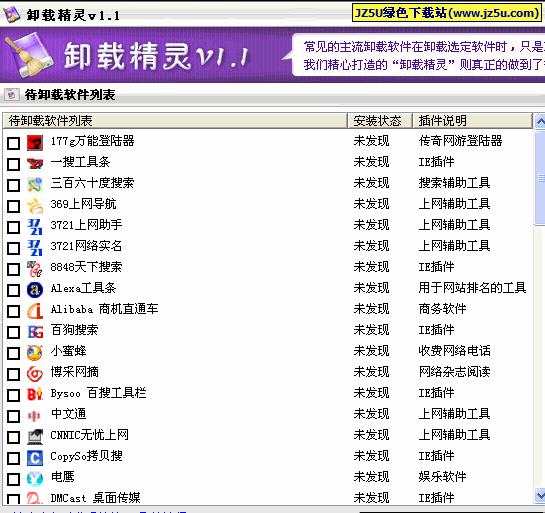
Task: Click the CopySo拷贝搜 name text
Action: pos(86,456)
